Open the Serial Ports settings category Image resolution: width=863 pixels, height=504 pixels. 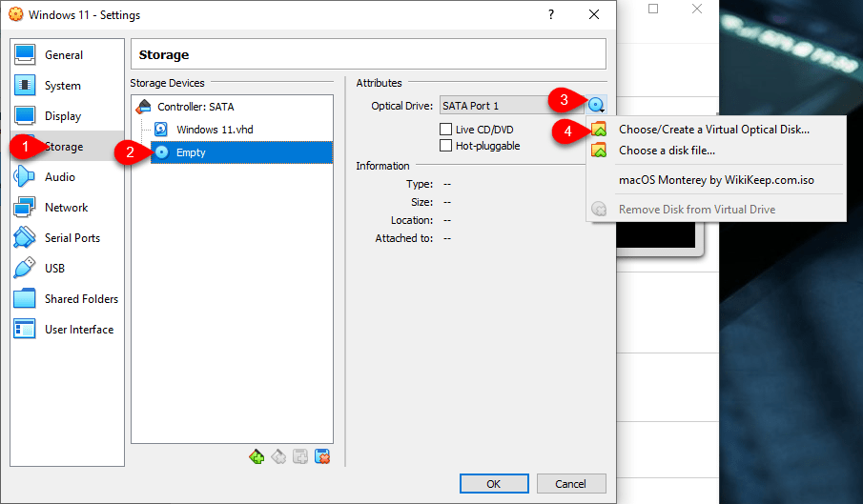point(67,238)
